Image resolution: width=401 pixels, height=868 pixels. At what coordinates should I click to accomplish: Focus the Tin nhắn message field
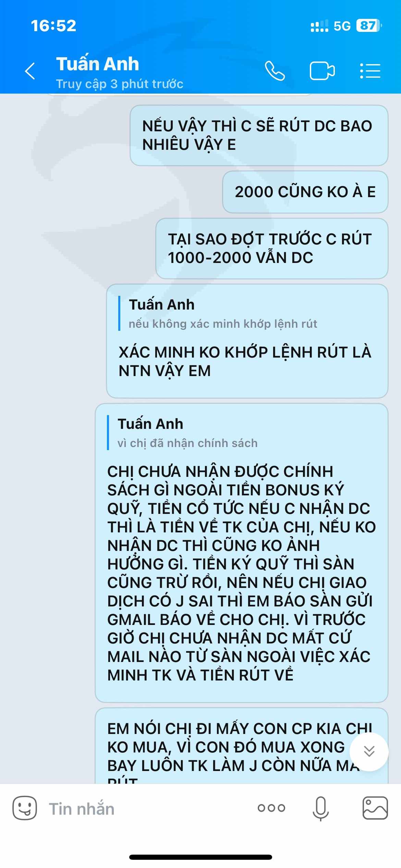pos(147,809)
